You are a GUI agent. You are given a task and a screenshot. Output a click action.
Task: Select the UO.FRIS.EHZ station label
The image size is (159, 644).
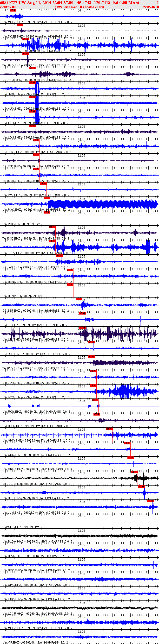pyautogui.click(x=36, y=95)
